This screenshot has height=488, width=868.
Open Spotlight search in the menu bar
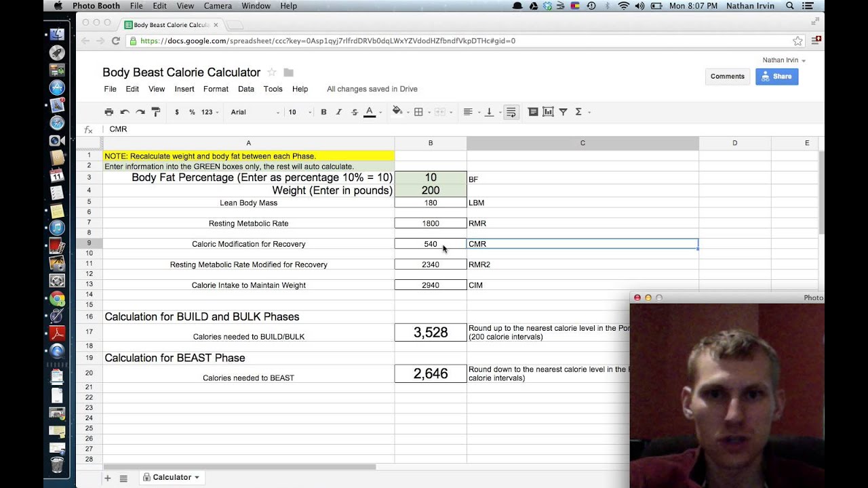(x=790, y=5)
